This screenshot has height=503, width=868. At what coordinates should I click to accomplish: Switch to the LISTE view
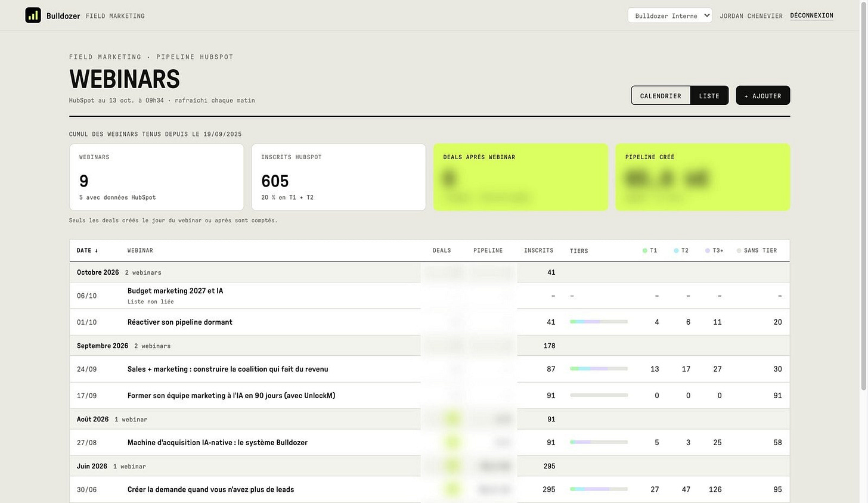(x=709, y=95)
